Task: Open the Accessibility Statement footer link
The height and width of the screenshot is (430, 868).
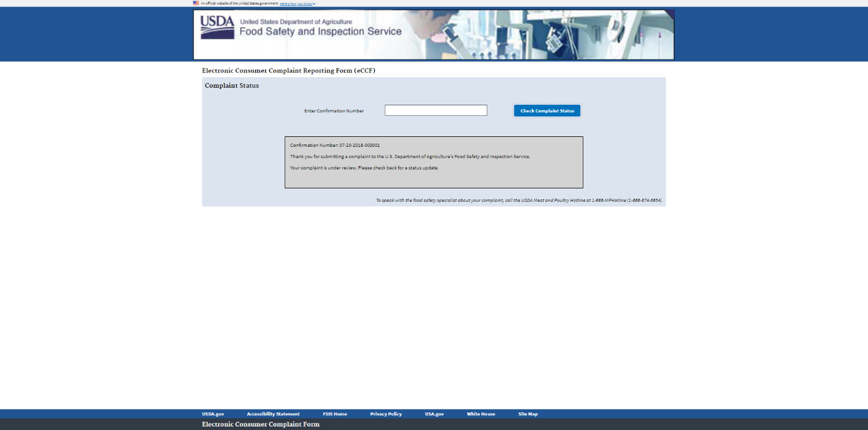Action: click(273, 414)
